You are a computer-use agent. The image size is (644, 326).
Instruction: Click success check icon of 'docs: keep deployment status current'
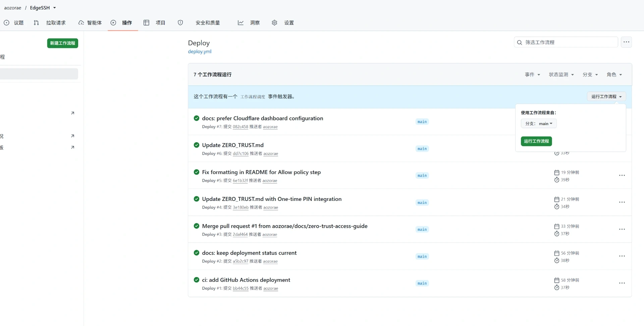pos(197,253)
